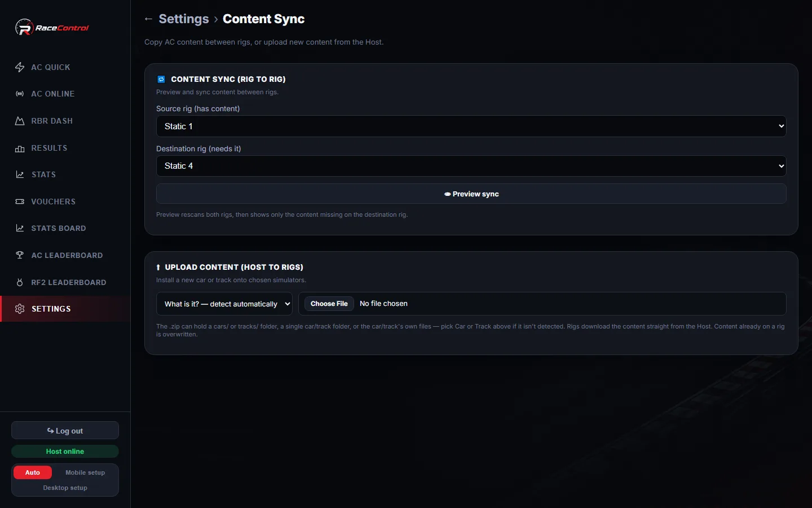The image size is (812, 508).
Task: Switch to Desktop setup mode
Action: [x=65, y=488]
